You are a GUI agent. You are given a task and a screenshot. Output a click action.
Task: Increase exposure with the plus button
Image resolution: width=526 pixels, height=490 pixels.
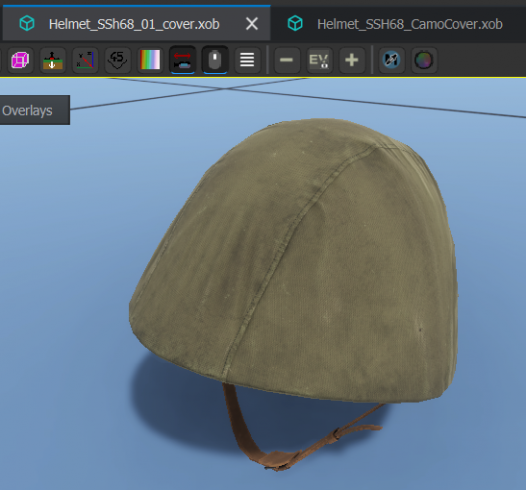[x=352, y=60]
